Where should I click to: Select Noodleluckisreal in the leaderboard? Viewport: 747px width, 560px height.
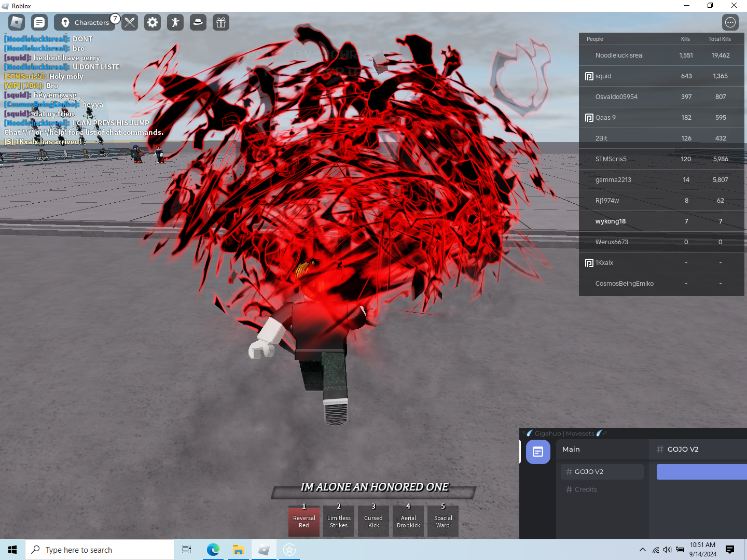pos(661,55)
